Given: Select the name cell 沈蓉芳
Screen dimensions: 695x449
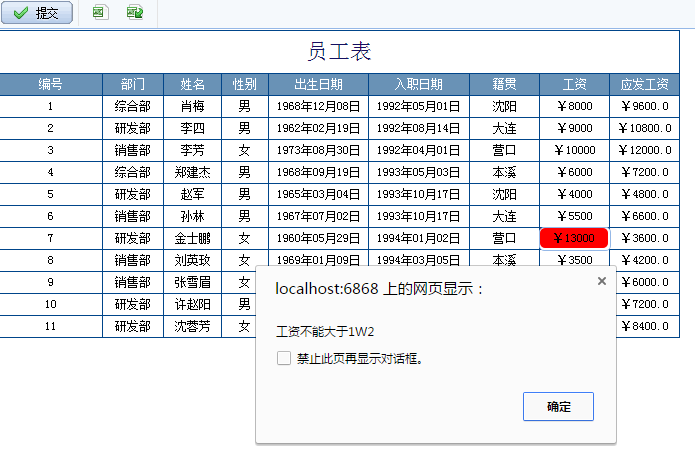Looking at the screenshot, I should [x=192, y=326].
